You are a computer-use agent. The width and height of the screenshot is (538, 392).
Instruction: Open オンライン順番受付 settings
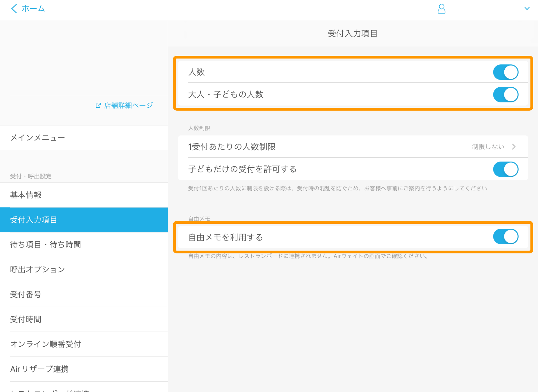click(x=45, y=344)
